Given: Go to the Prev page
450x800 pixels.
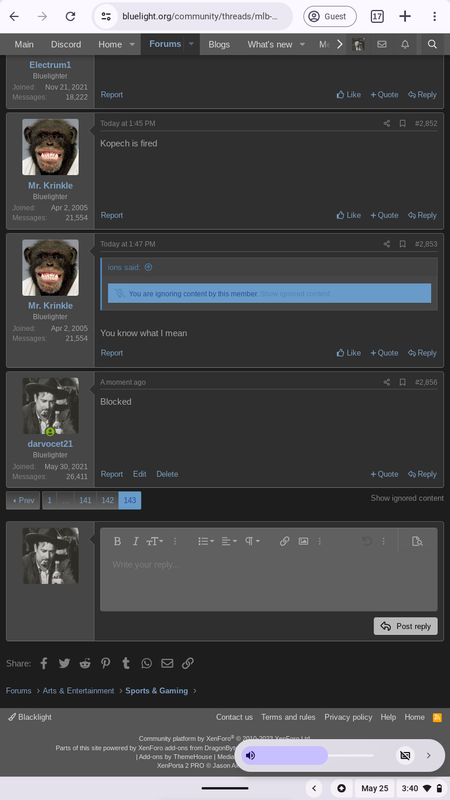Looking at the screenshot, I should (x=23, y=501).
